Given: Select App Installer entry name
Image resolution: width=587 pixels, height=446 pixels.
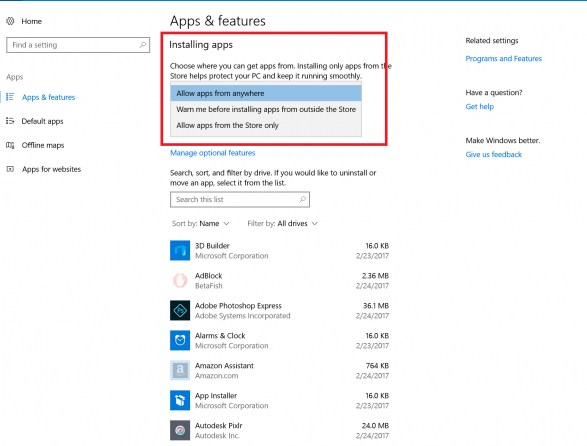Looking at the screenshot, I should coord(216,395).
